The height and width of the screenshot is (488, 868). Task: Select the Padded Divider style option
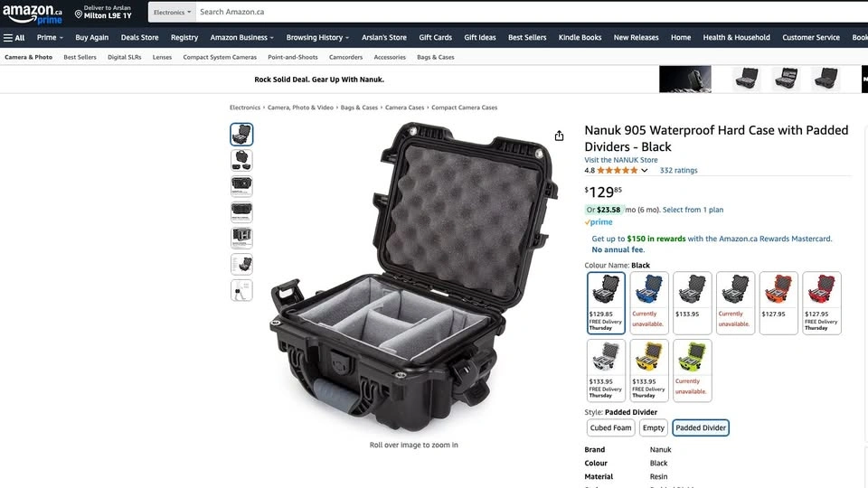[x=700, y=427]
